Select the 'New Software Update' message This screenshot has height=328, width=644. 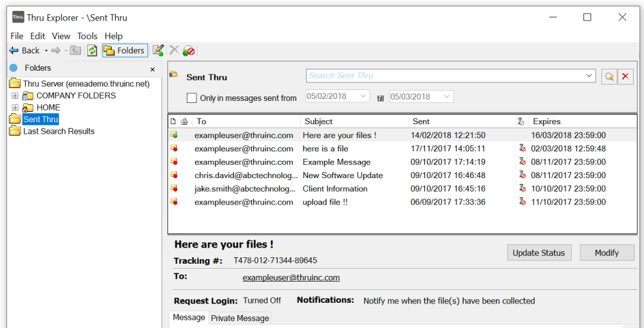[402, 176]
